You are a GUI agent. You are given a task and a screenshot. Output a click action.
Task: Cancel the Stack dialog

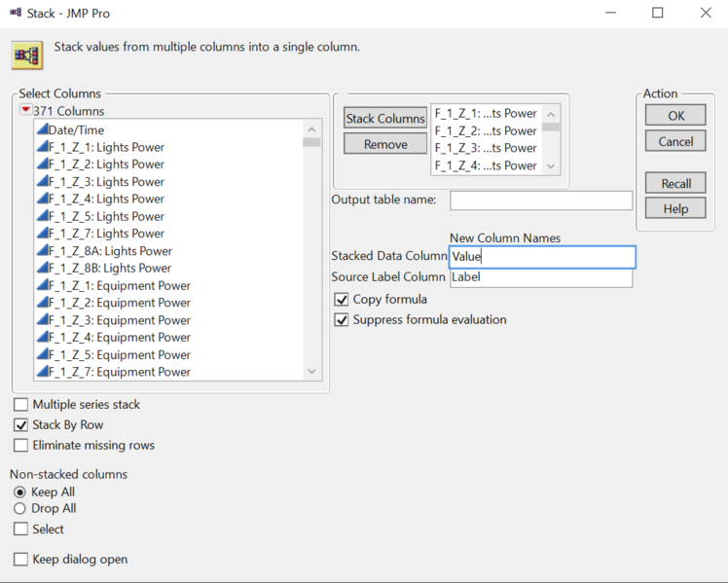pos(675,141)
